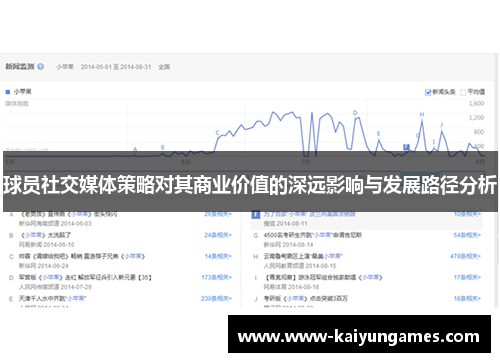Viewport: 500px width, 362px height.
Task: Open headline D 军营版《小苹果》
Action: [85, 277]
